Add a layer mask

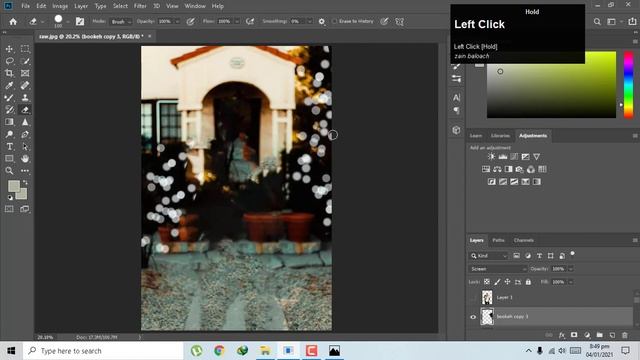point(574,335)
